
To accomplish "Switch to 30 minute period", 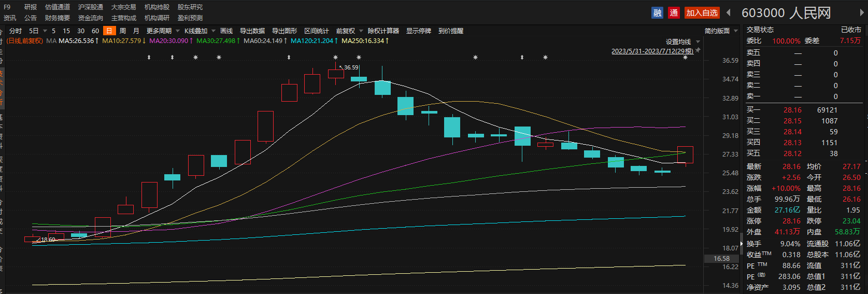I will tap(81, 31).
